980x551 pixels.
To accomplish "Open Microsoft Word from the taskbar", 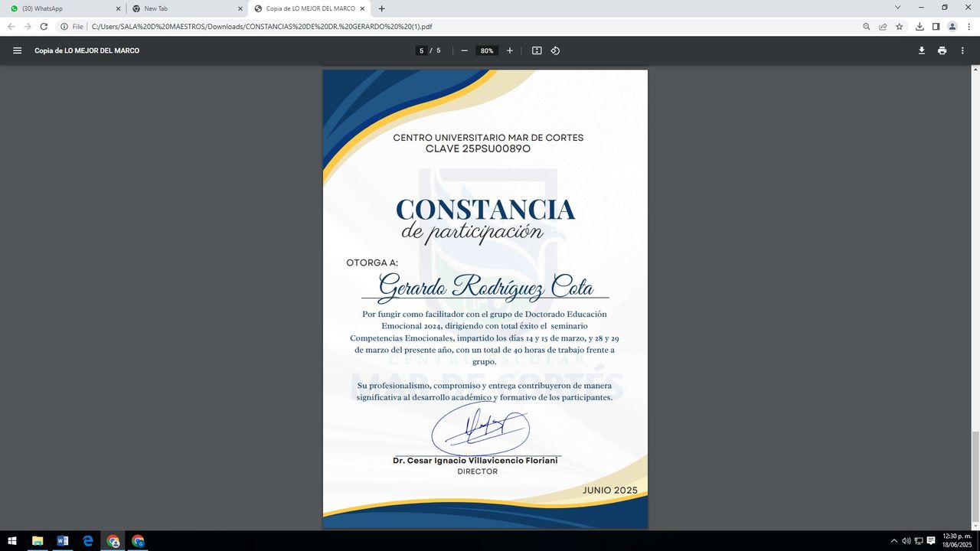I will pos(62,541).
